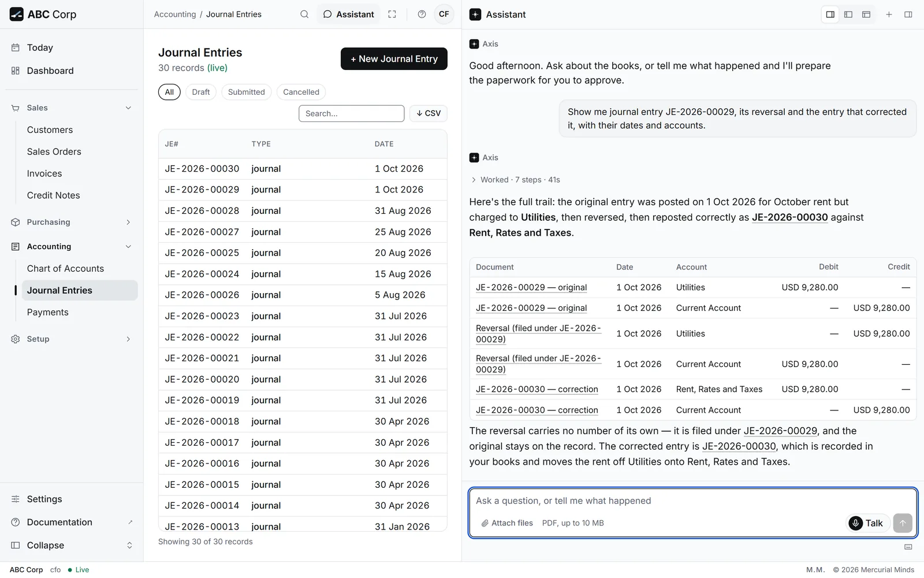Open the JE-2026-00030 link in the chat summary
Viewport: 924px width, 578px height.
[789, 217]
